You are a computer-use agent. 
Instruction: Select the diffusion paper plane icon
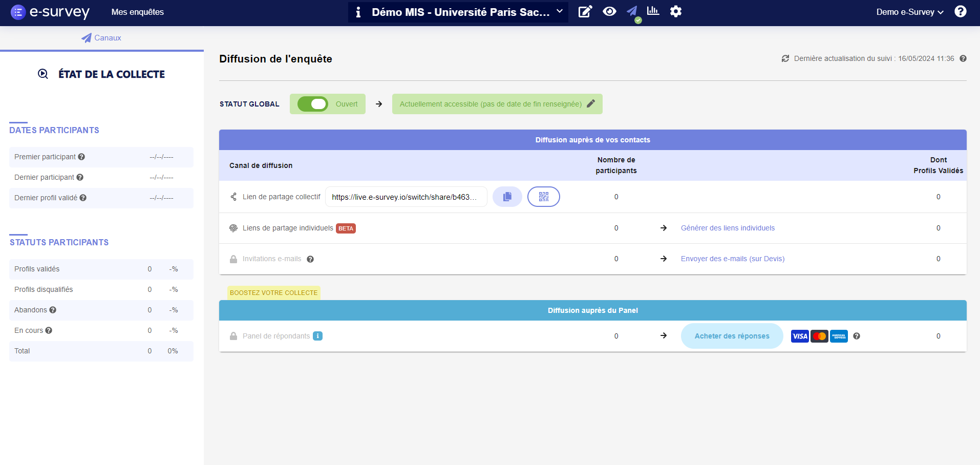[x=631, y=11]
